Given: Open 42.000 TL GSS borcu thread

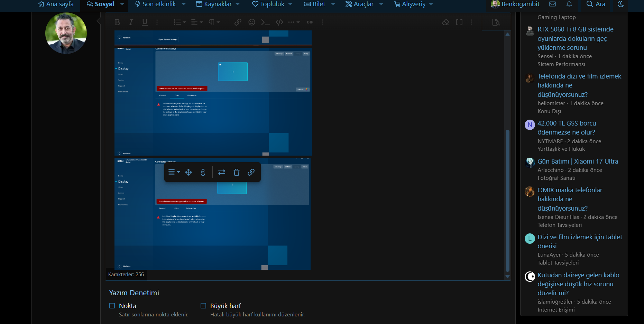Looking at the screenshot, I should (567, 128).
